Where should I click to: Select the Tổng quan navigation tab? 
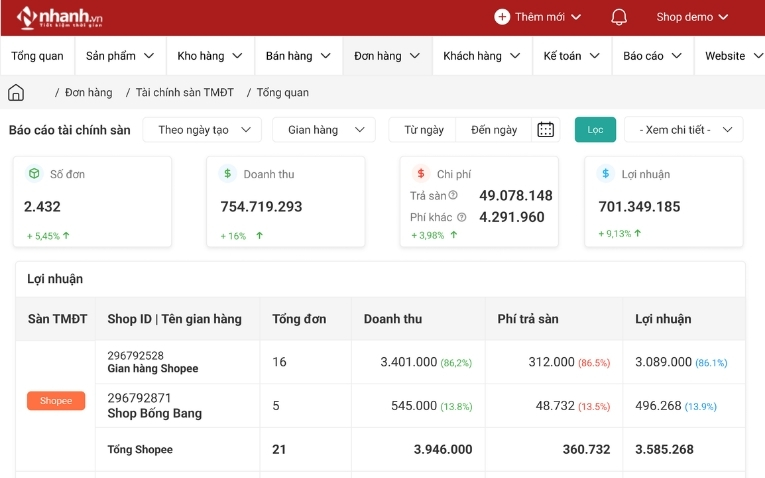click(x=37, y=56)
